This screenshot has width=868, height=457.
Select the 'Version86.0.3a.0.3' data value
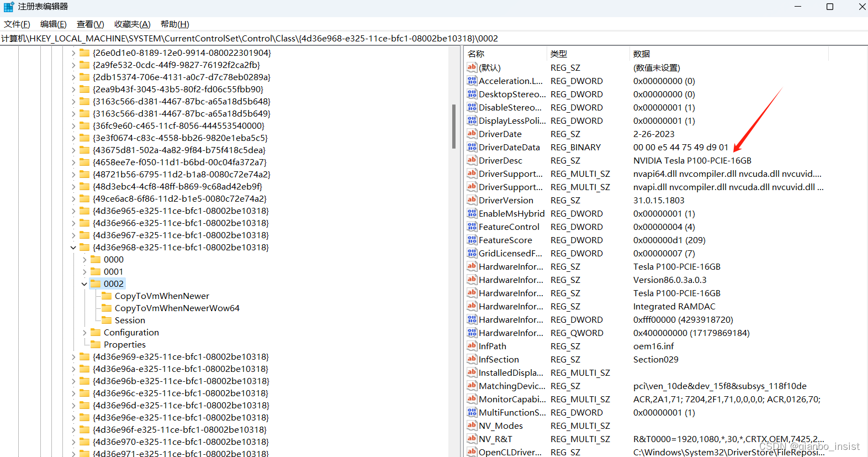pyautogui.click(x=670, y=280)
